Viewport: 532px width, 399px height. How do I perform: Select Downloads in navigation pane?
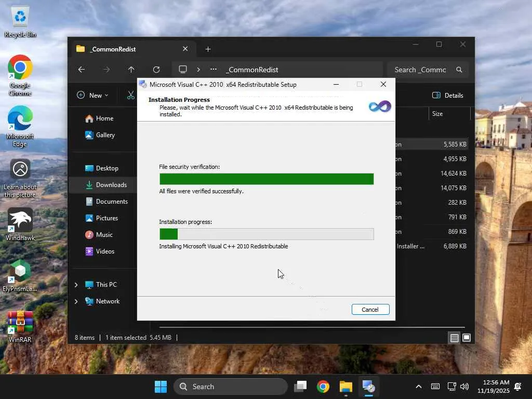point(103,185)
